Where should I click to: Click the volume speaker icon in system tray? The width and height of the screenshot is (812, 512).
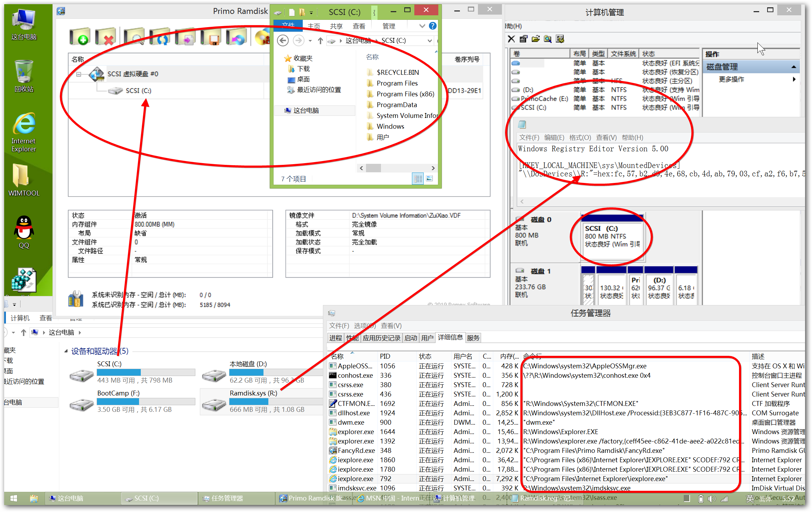coord(712,498)
